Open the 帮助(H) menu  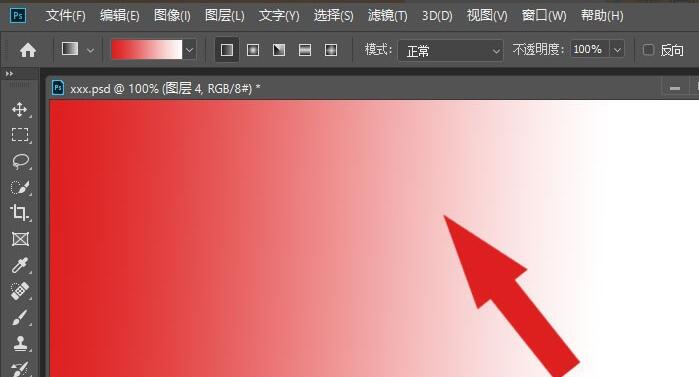tap(602, 16)
